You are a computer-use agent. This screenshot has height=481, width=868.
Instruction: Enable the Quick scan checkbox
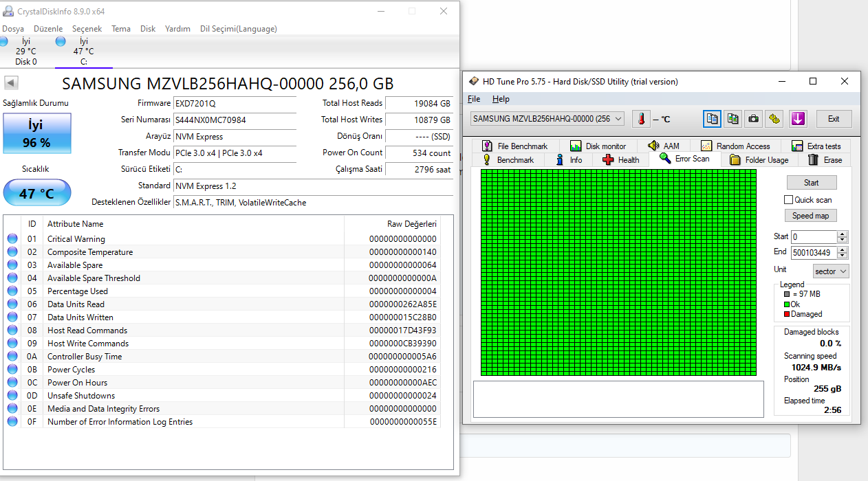tap(789, 200)
